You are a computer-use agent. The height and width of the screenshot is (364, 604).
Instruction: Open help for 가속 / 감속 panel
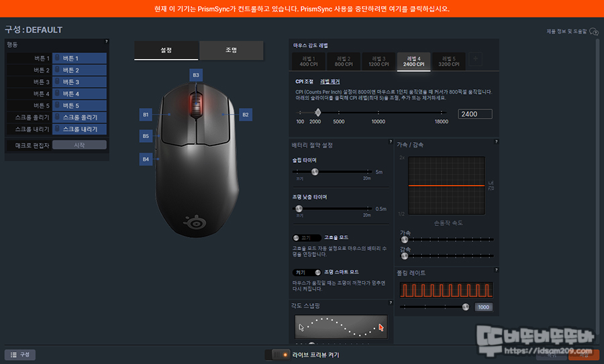coord(496,141)
